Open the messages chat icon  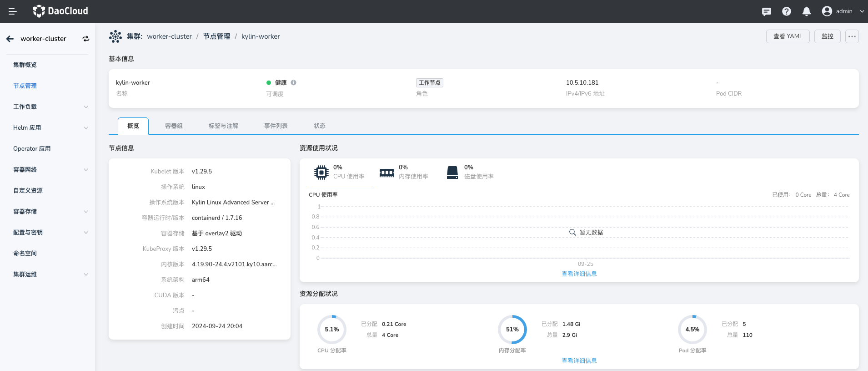click(767, 11)
